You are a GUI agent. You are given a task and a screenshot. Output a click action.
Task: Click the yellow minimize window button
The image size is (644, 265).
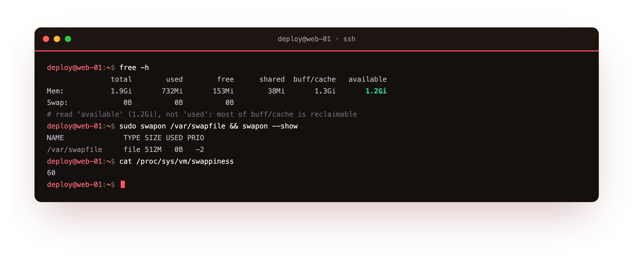pos(57,39)
